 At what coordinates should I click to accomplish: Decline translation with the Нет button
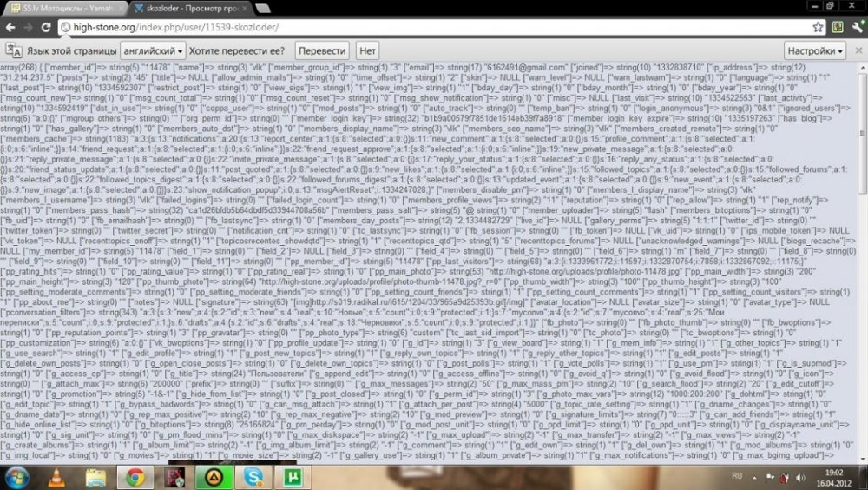point(367,51)
